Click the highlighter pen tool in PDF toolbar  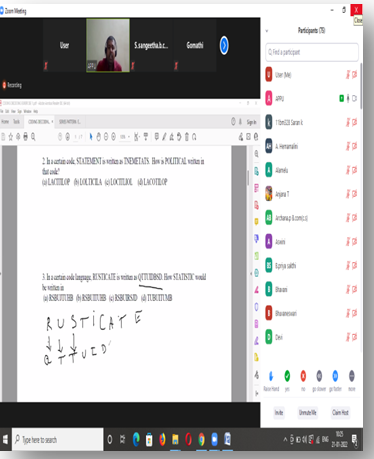(x=164, y=137)
